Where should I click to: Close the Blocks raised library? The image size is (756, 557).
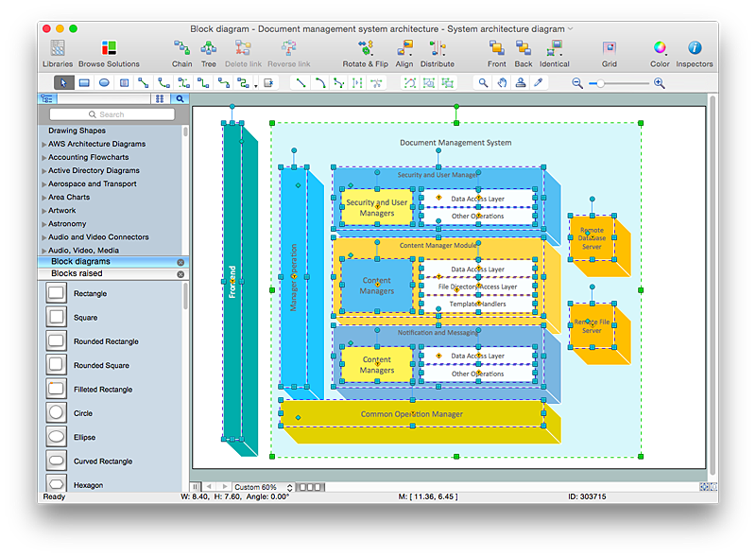click(180, 274)
